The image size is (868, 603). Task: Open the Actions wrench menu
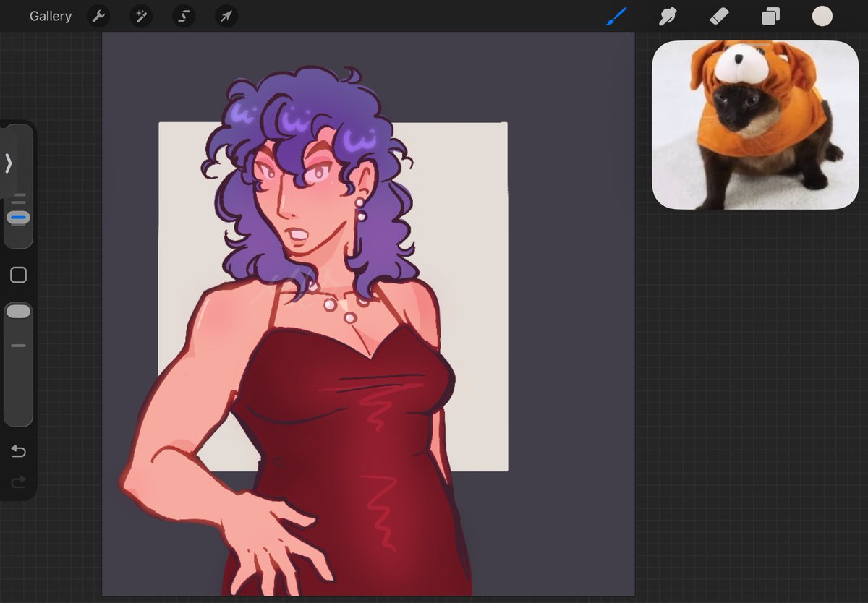pyautogui.click(x=98, y=16)
